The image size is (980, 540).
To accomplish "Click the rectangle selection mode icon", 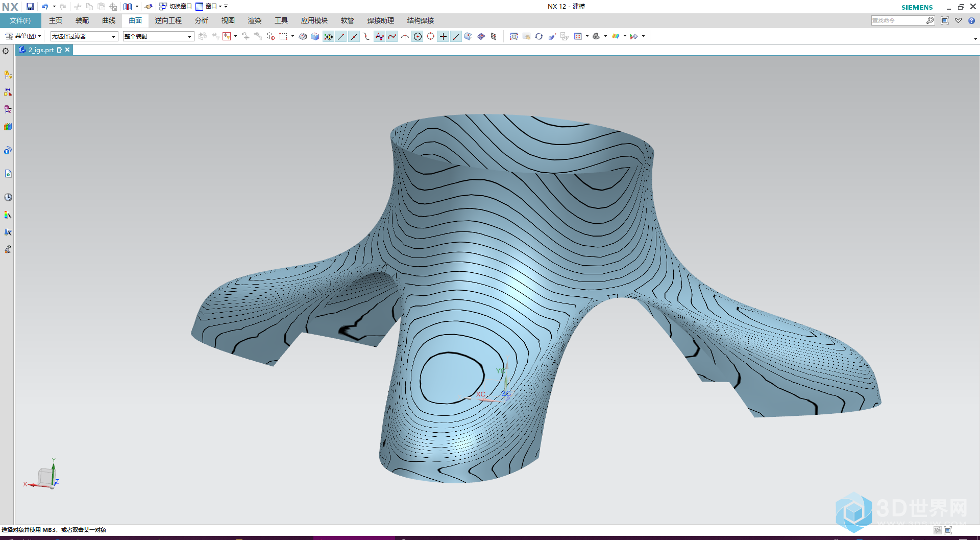I will coord(283,36).
